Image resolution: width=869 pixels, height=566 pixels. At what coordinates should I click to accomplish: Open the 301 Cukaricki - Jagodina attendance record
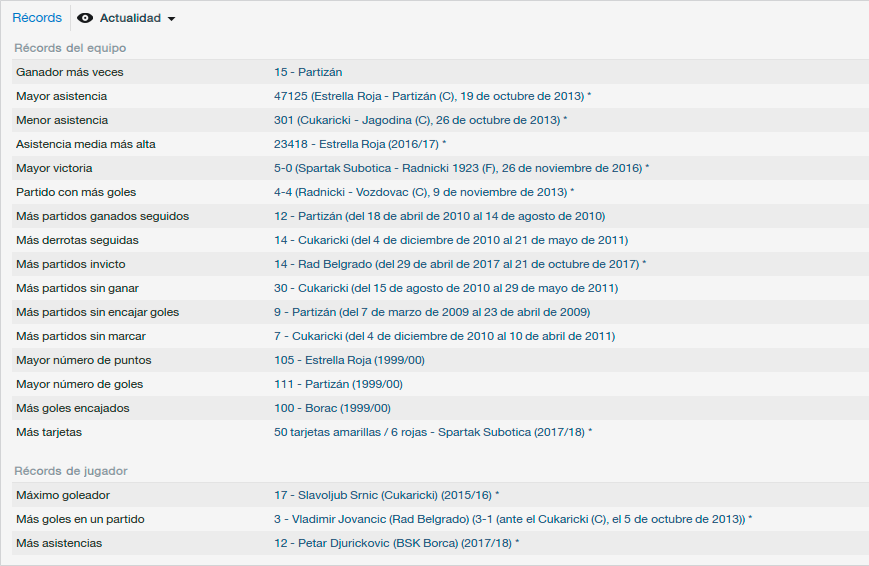click(421, 120)
